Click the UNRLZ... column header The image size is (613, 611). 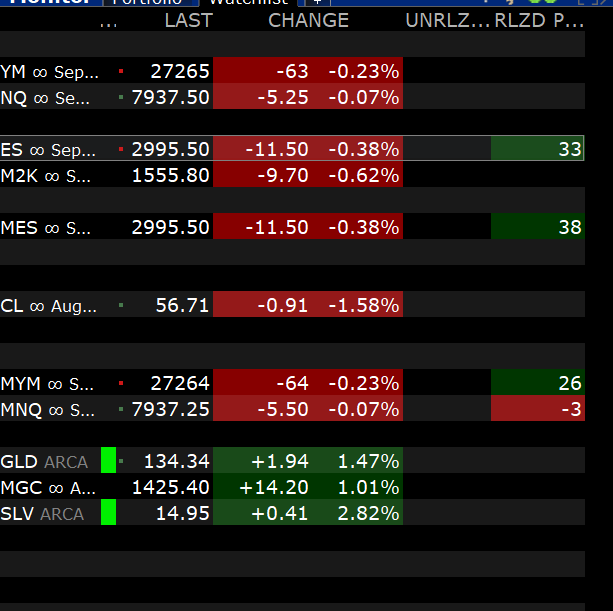(x=447, y=20)
